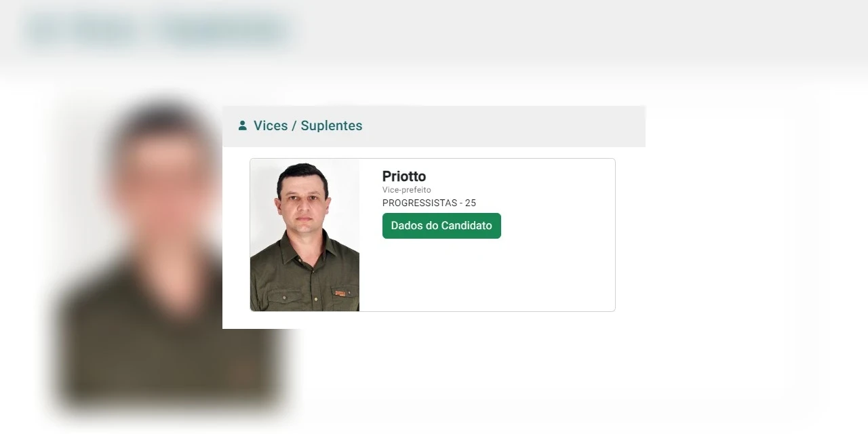Viewport: 868px width, 434px height.
Task: Select the PROGRESSISTAS - 25 party label
Action: [x=429, y=203]
